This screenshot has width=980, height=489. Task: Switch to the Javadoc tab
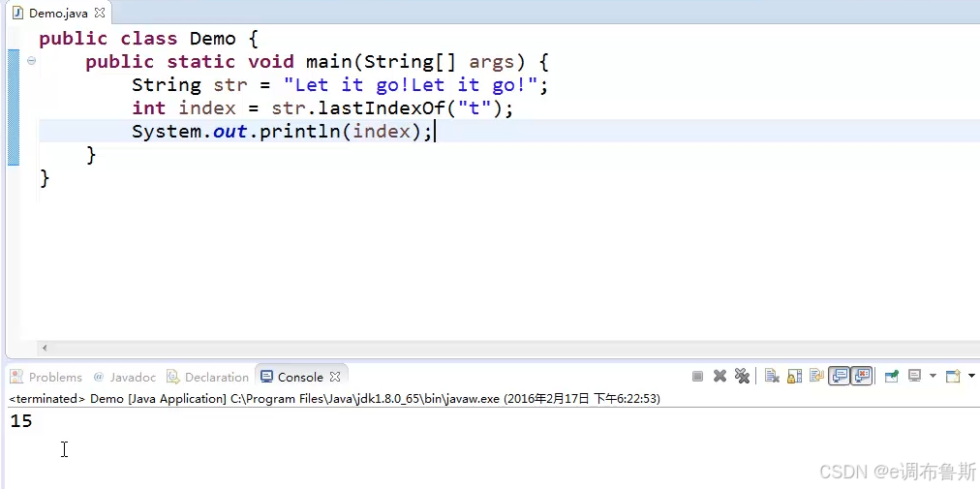point(124,377)
